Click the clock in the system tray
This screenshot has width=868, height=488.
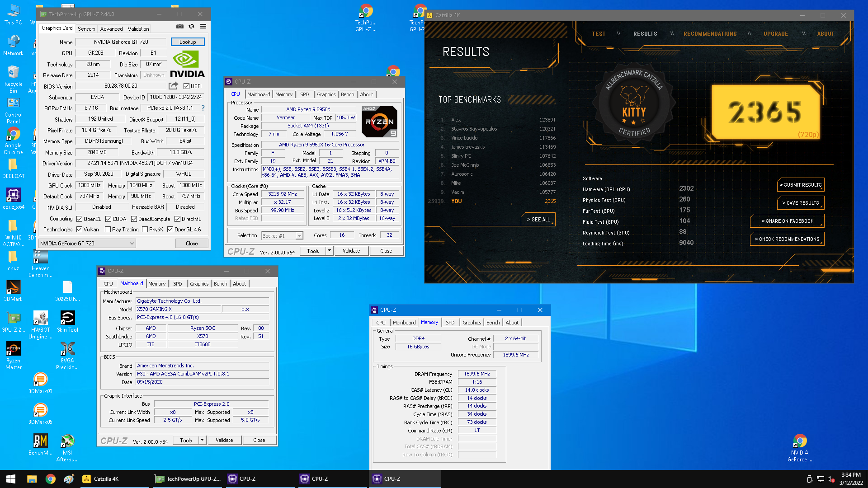click(x=851, y=479)
